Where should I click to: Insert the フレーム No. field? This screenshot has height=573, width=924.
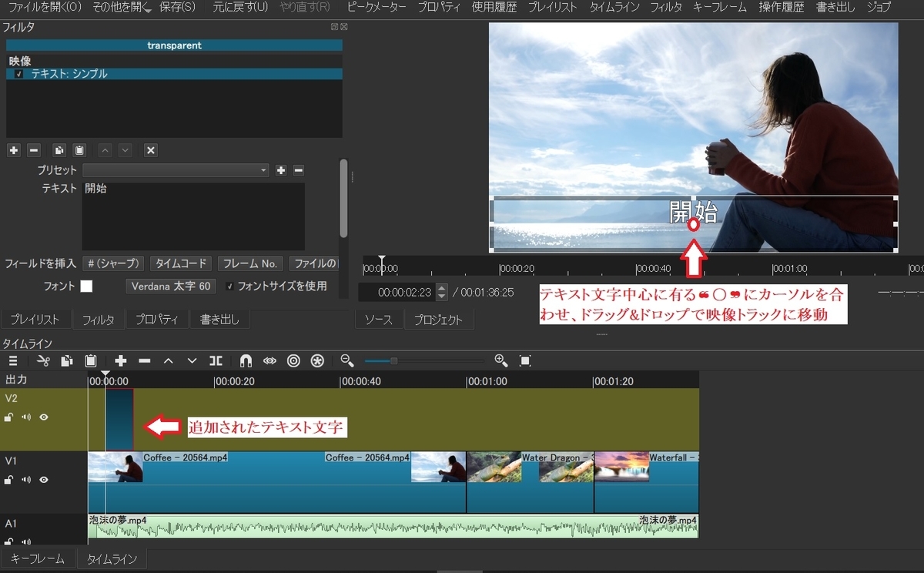pos(250,263)
